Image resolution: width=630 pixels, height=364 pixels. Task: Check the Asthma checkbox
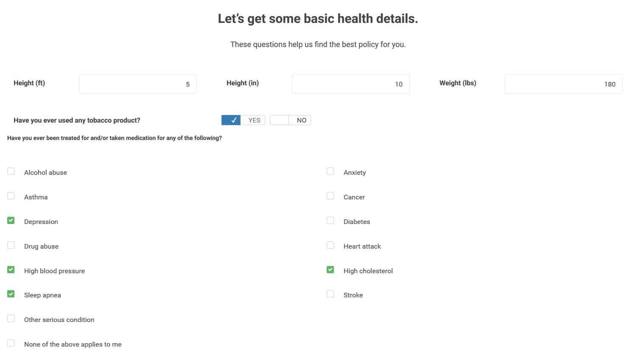(11, 196)
